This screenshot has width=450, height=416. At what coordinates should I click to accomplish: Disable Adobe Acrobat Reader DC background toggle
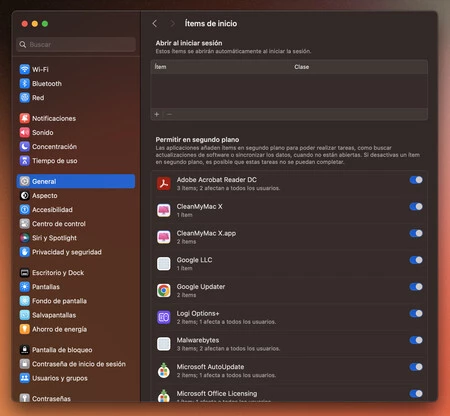pyautogui.click(x=416, y=180)
